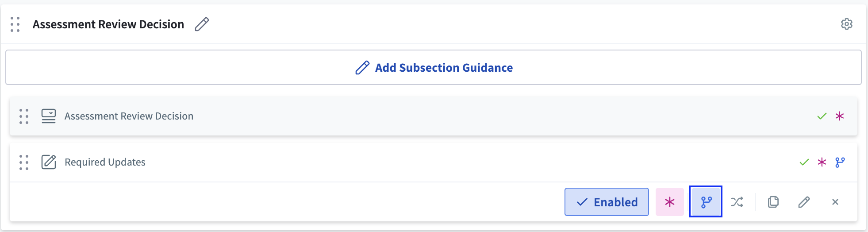Click the subsection settings gear icon

tap(846, 24)
